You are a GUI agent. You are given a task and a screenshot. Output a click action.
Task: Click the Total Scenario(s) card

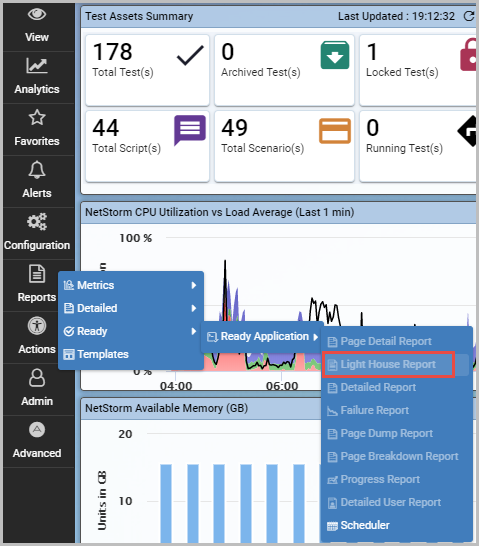[284, 146]
